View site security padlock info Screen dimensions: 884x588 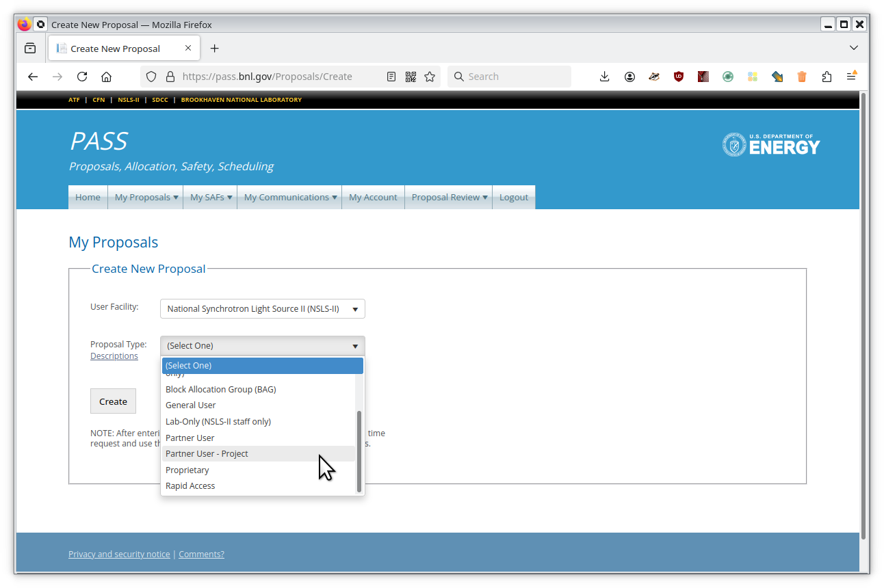(x=170, y=77)
